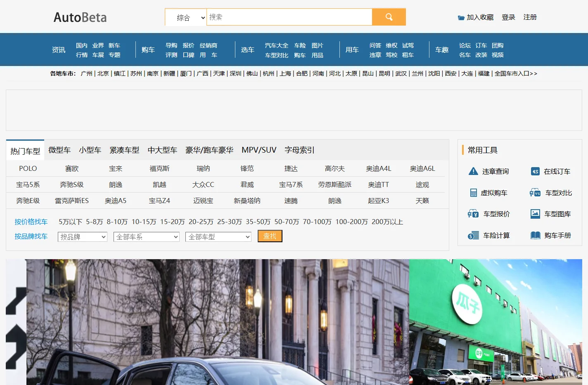Open the 宝马5系 car model

[28, 184]
